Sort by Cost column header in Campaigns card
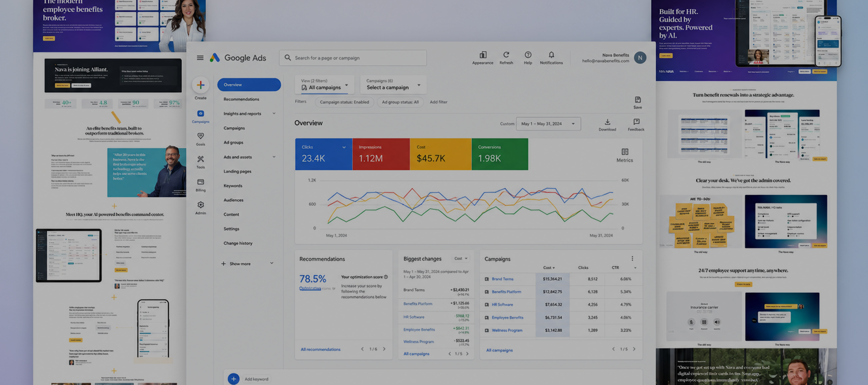Image resolution: width=868 pixels, height=385 pixels. click(549, 268)
